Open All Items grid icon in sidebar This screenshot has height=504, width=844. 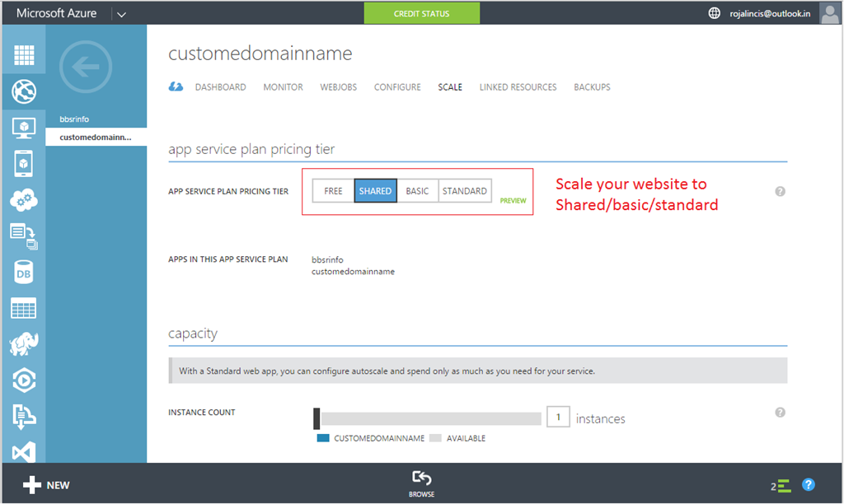tap(24, 55)
